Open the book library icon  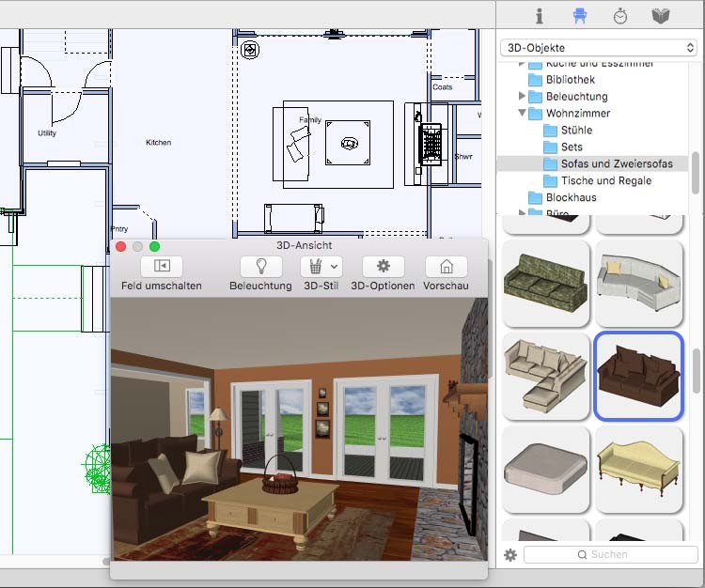661,16
